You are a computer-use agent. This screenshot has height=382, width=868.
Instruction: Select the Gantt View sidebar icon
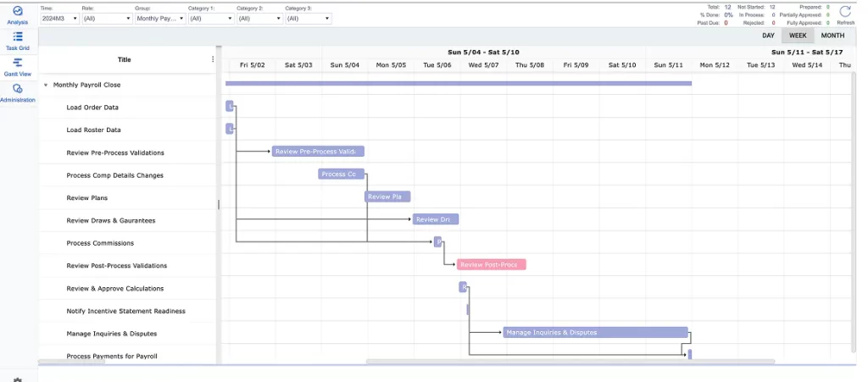[x=18, y=64]
